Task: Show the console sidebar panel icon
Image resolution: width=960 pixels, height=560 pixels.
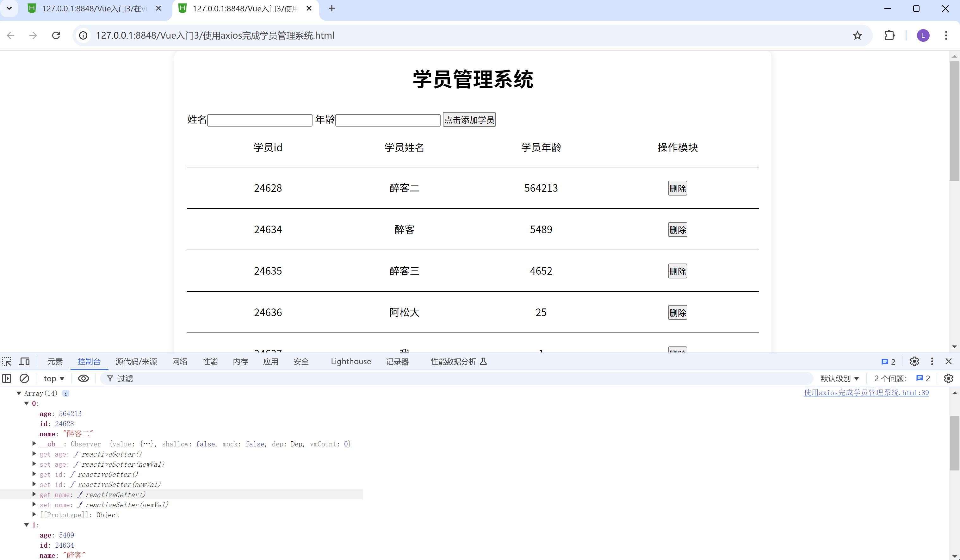Action: [7, 378]
